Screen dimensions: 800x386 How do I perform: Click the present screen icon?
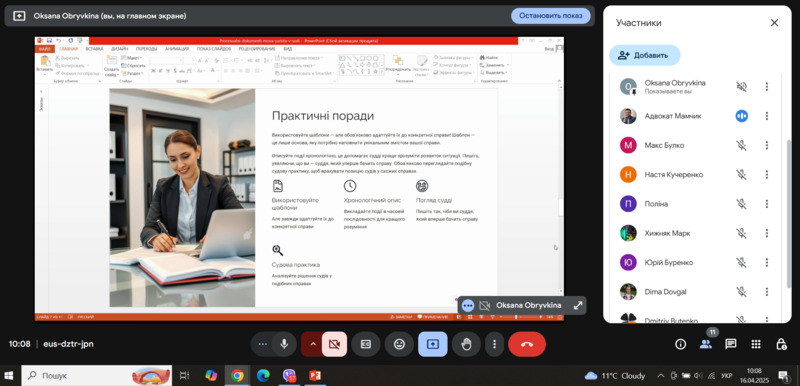click(x=433, y=344)
